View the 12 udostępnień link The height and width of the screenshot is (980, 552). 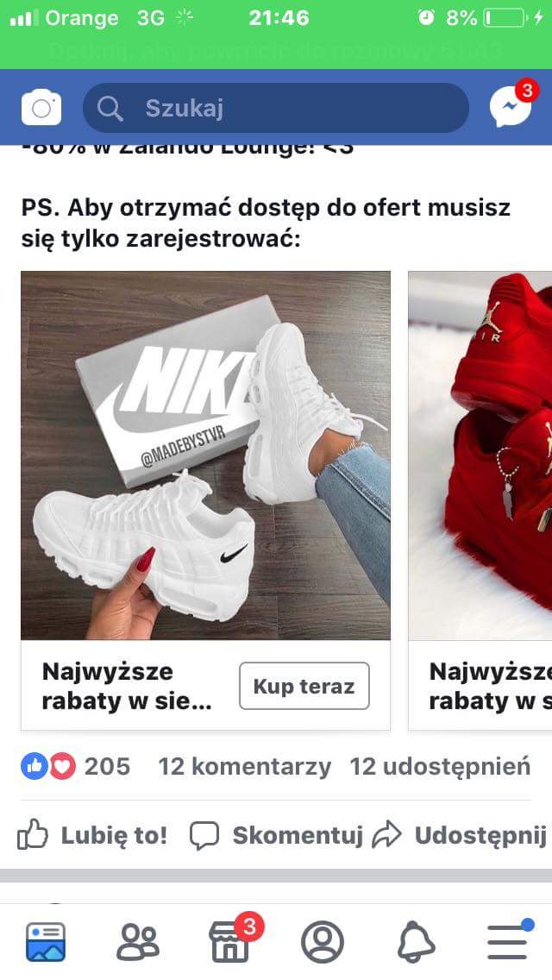440,766
